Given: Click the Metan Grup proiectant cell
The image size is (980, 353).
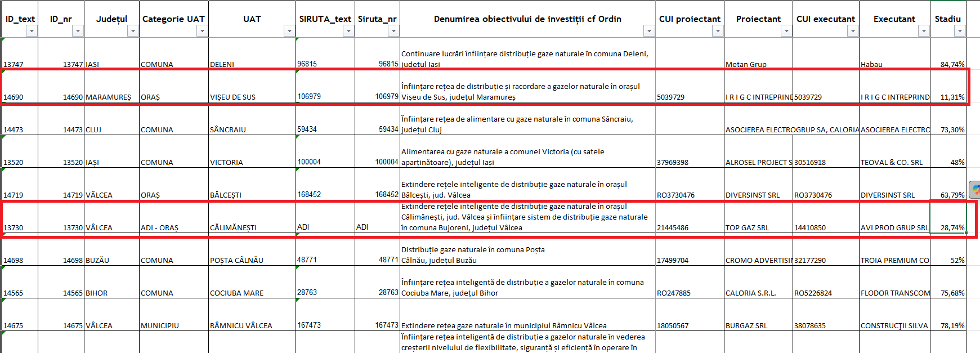Looking at the screenshot, I should (x=758, y=53).
